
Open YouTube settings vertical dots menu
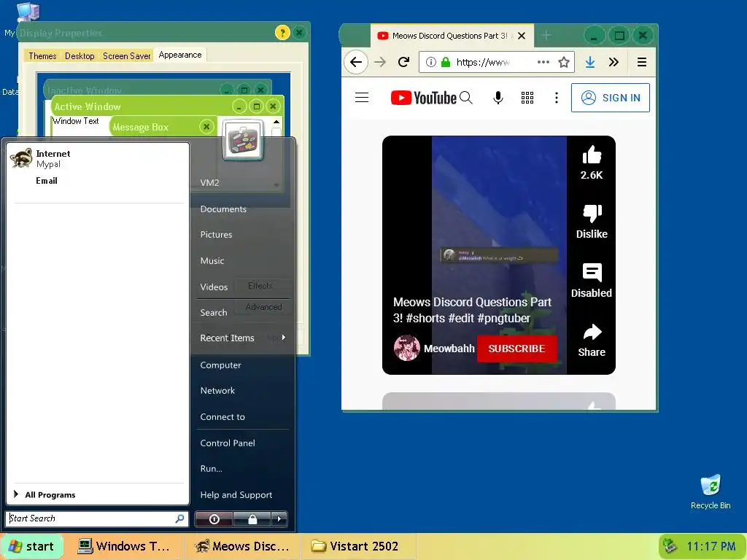click(556, 98)
